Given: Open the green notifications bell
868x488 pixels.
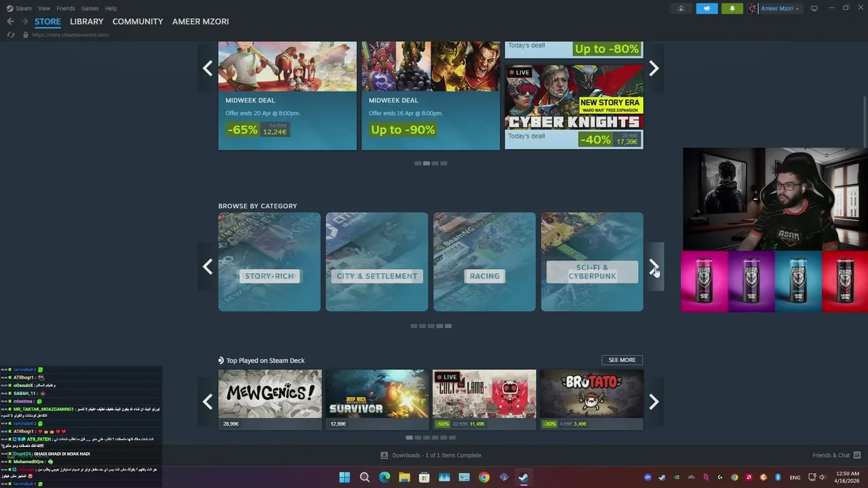Looking at the screenshot, I should 732,8.
